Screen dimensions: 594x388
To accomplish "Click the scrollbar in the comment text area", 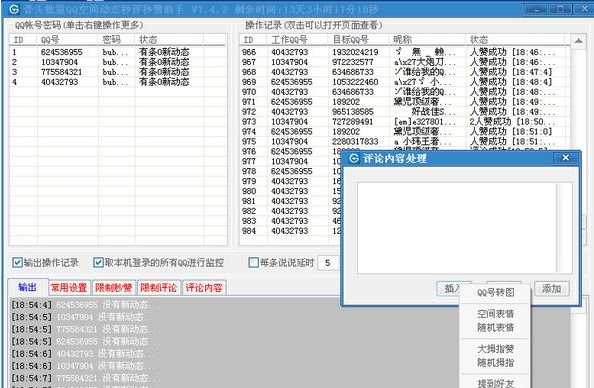I will [564, 227].
